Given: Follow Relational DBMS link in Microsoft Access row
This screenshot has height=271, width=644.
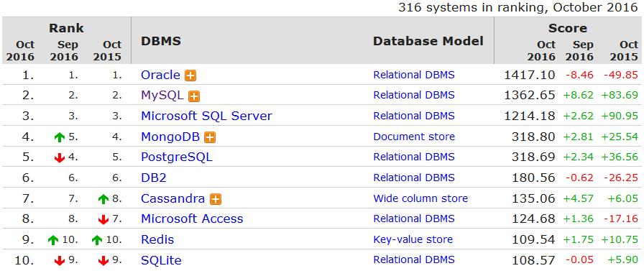Looking at the screenshot, I should pyautogui.click(x=414, y=219).
